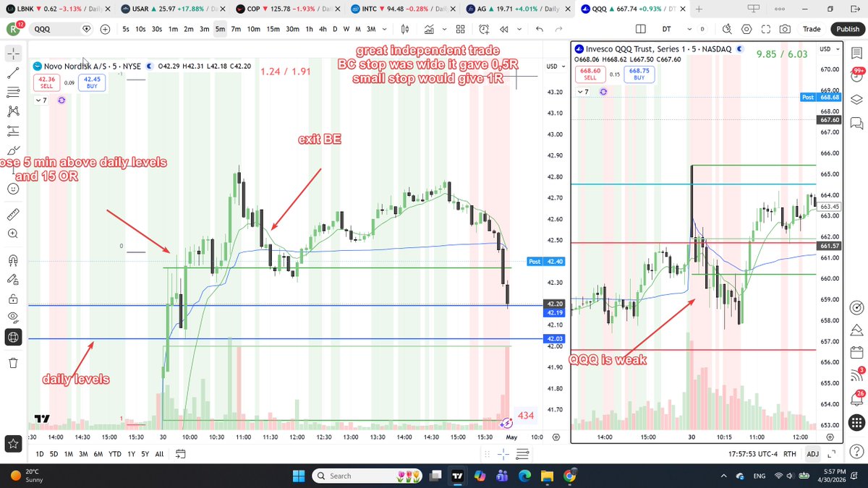Image resolution: width=868 pixels, height=488 pixels.
Task: Open the Fibonacci and Gann tools
Action: click(13, 93)
